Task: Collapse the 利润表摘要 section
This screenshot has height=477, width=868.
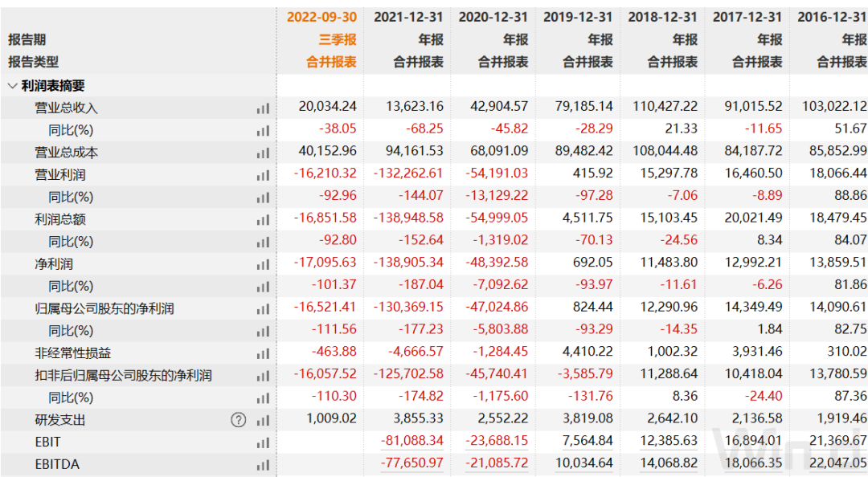Action: tap(12, 86)
